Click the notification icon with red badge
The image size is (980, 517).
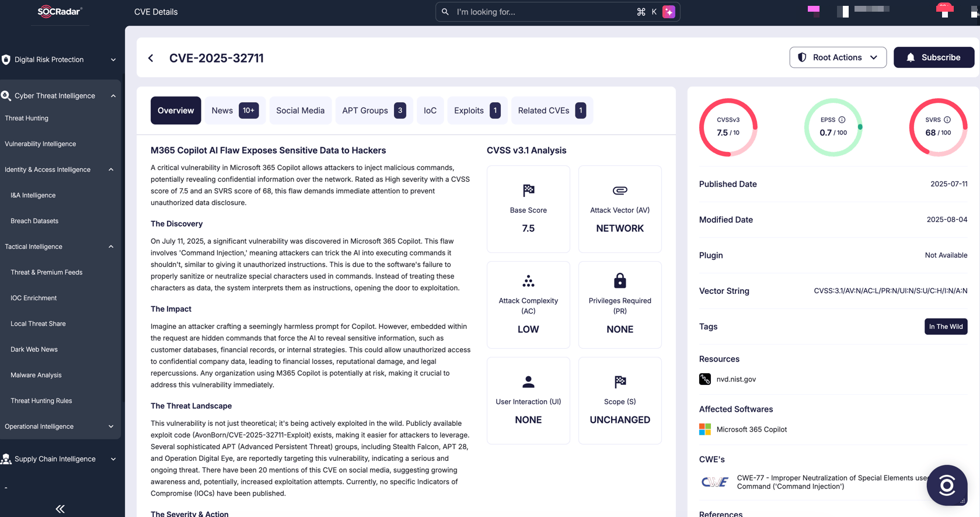pos(944,10)
